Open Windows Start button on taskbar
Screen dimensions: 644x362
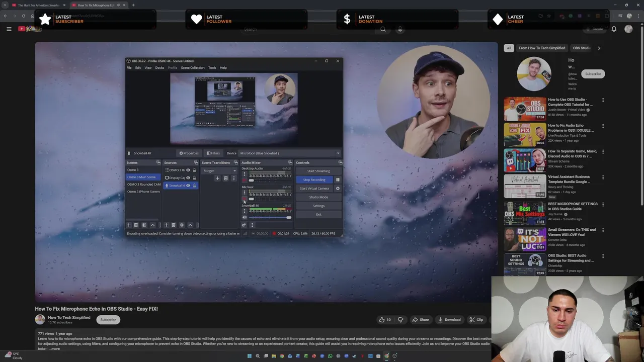coord(250,356)
